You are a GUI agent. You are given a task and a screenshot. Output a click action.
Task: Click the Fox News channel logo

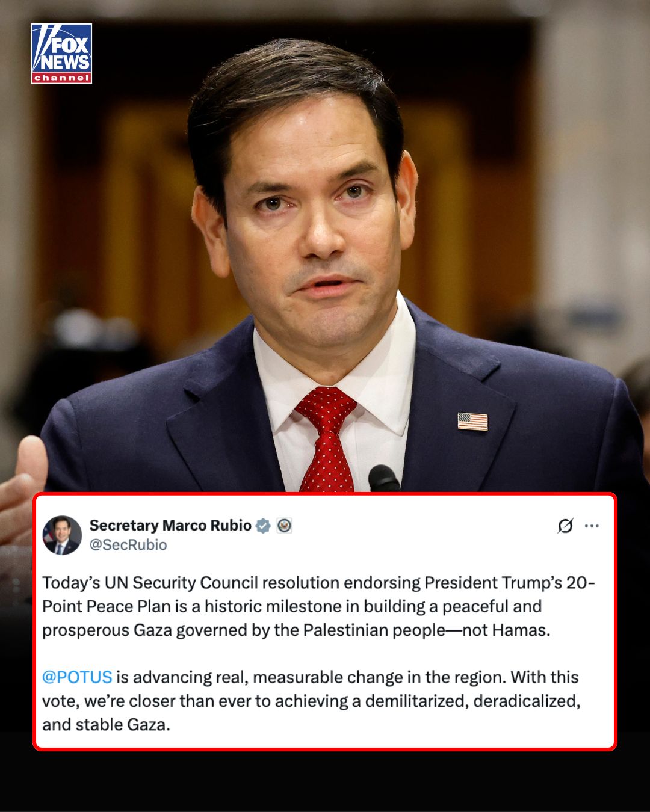61,54
